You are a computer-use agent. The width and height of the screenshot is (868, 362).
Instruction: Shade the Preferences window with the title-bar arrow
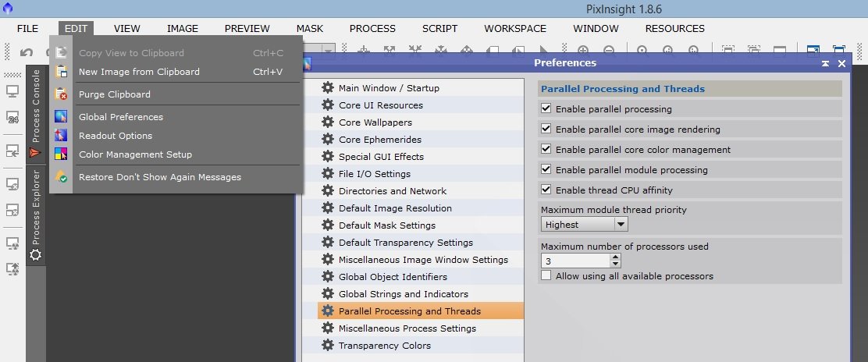(825, 63)
